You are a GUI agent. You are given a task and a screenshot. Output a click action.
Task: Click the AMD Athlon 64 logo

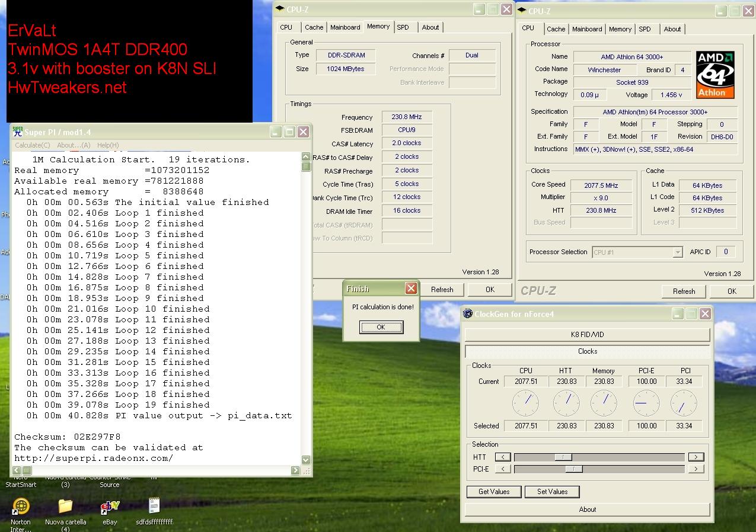point(716,75)
